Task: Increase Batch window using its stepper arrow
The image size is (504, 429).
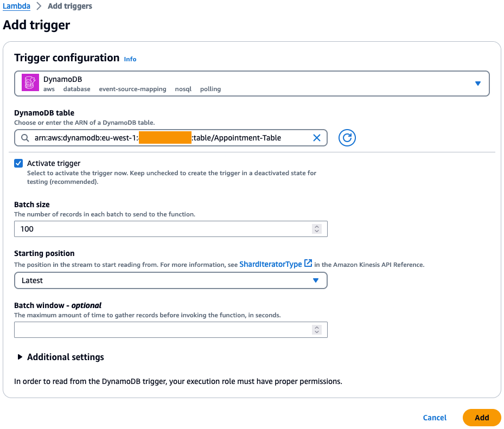Action: click(317, 327)
